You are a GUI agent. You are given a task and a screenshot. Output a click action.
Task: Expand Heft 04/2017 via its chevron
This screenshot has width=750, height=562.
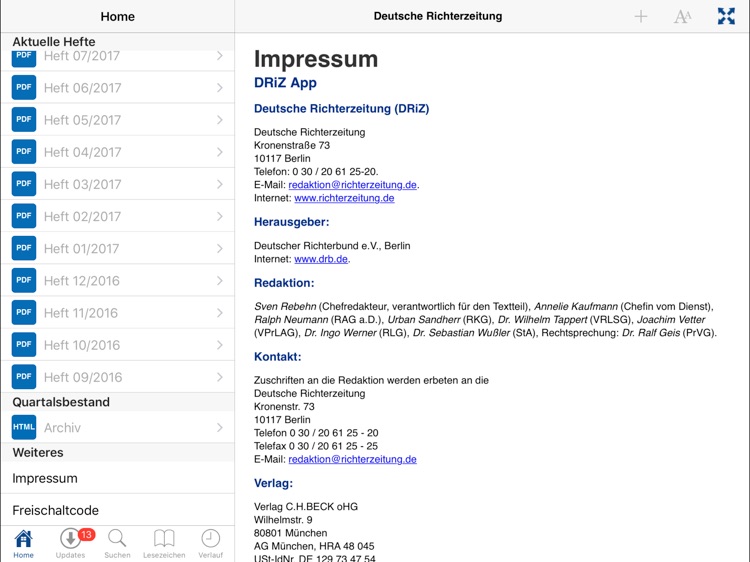220,152
